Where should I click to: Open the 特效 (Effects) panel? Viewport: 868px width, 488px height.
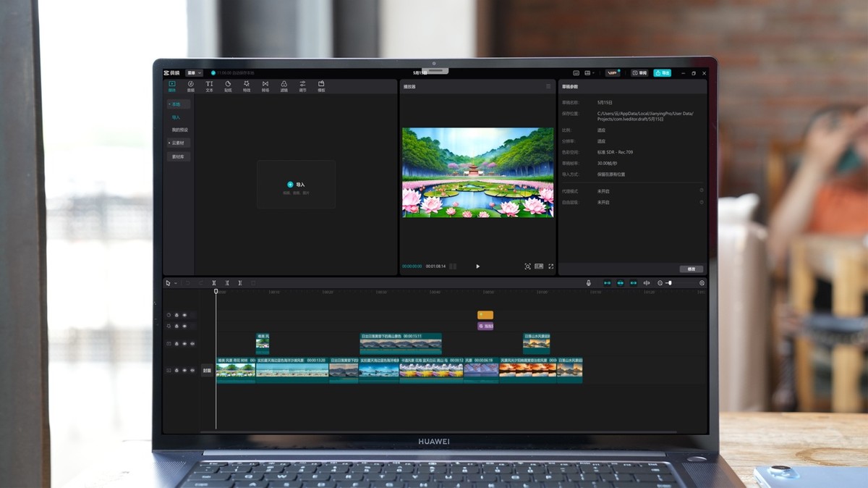point(247,86)
